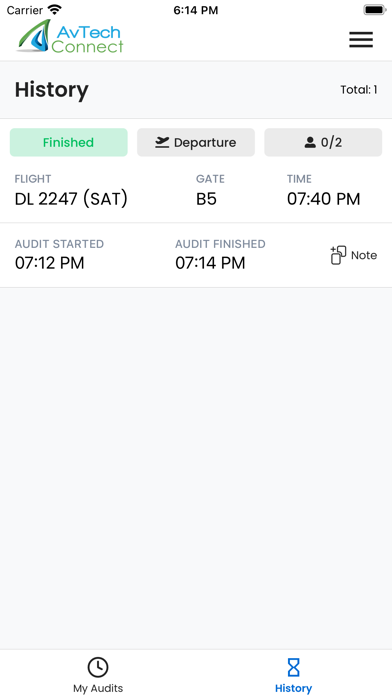Tap the Departure badge
This screenshot has height=696, width=392.
(x=196, y=142)
